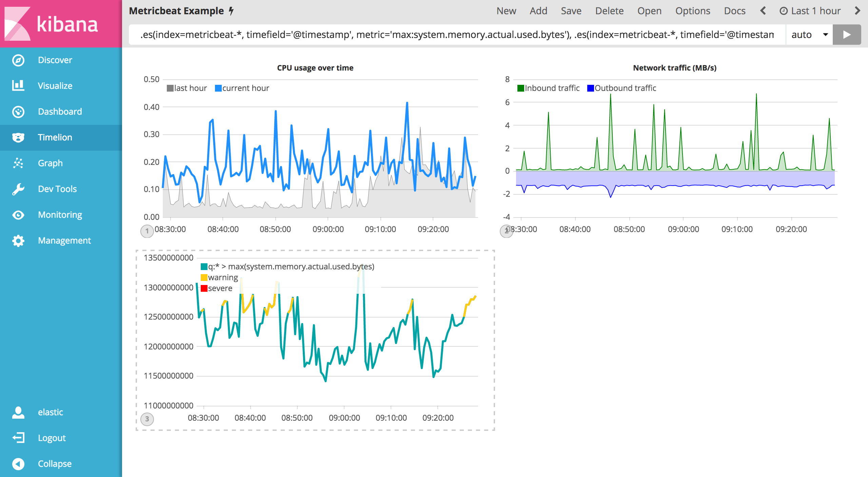This screenshot has height=477, width=868.
Task: Collapse the sidebar navigation
Action: 18,463
